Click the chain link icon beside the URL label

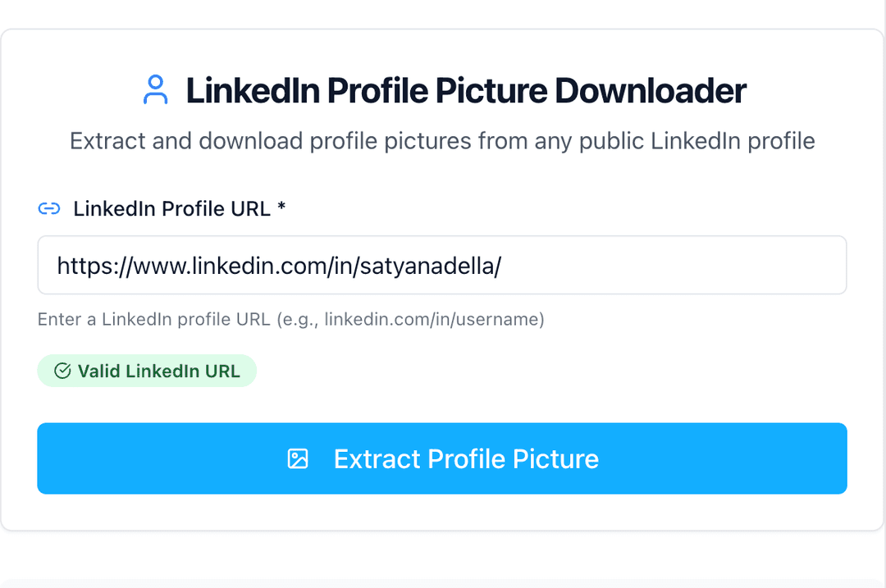point(49,209)
